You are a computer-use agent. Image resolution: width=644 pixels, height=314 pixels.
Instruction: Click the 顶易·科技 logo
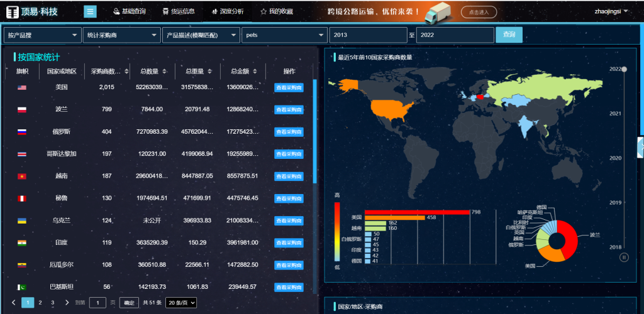tap(42, 11)
